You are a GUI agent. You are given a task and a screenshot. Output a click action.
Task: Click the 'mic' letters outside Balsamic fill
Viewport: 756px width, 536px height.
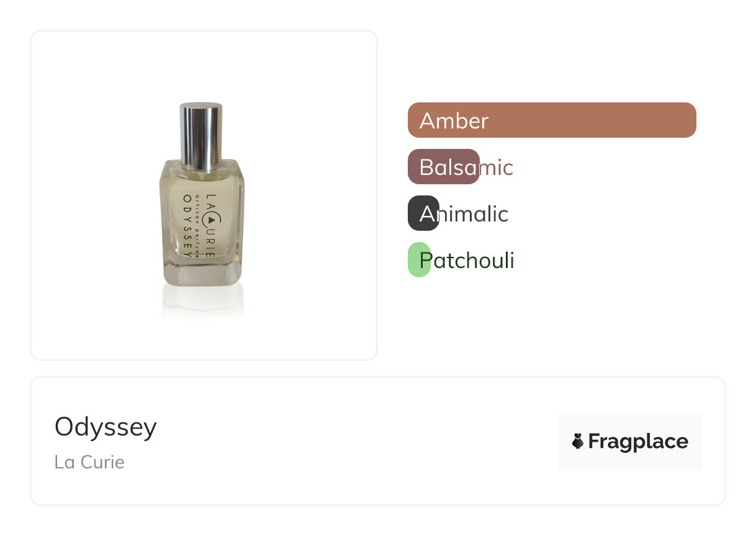click(498, 167)
